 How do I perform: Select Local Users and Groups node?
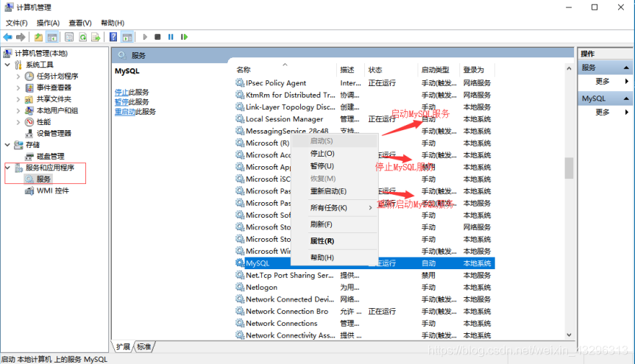[57, 110]
